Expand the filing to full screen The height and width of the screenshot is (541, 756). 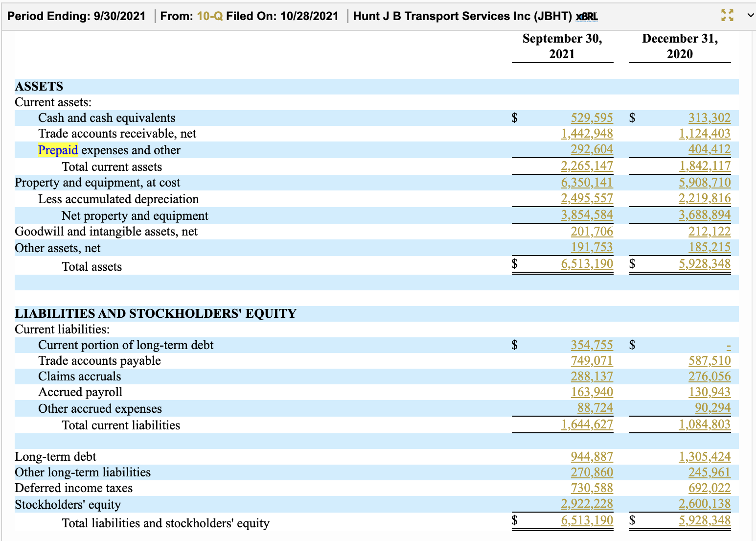pos(727,16)
